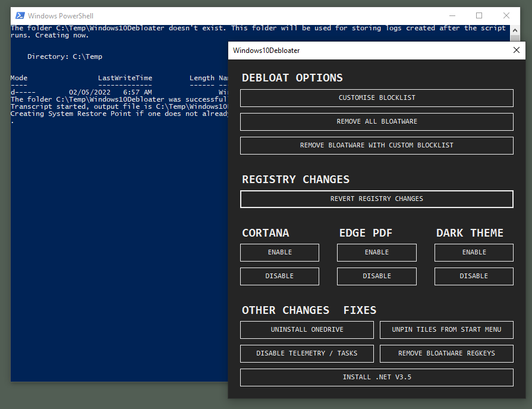Click the 'Windows10Debloater' dialog title text
The width and height of the screenshot is (532, 409).
click(266, 51)
